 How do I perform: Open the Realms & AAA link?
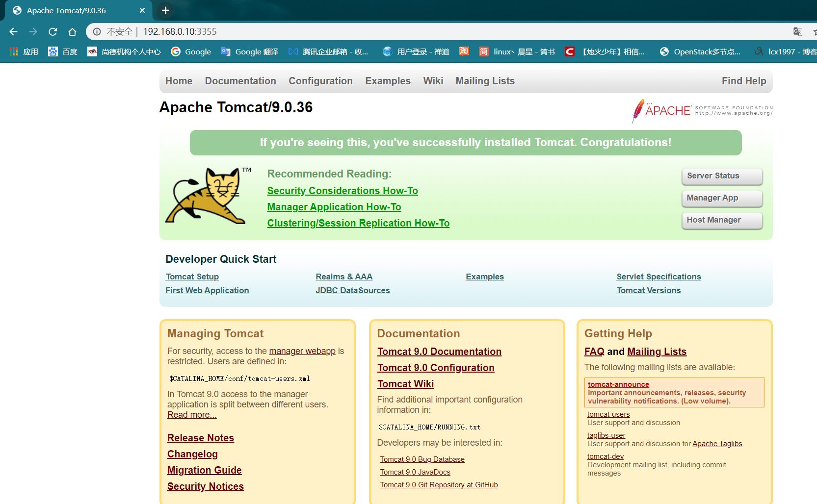(344, 277)
